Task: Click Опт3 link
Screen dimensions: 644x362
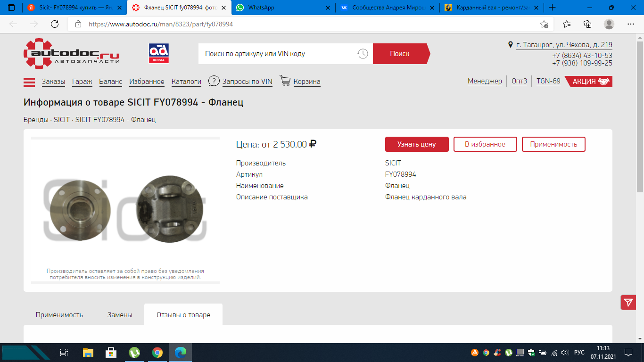Action: (x=519, y=81)
